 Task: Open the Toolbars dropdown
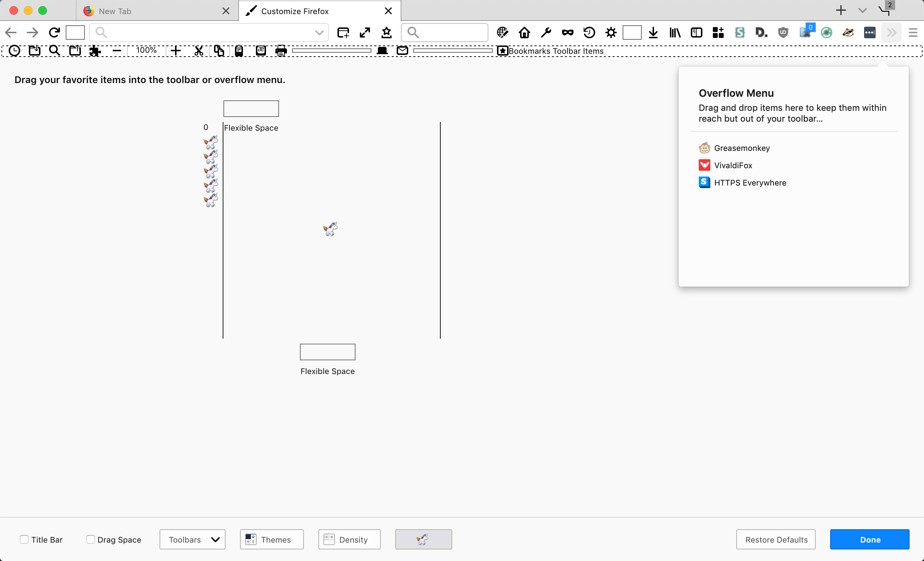[192, 539]
